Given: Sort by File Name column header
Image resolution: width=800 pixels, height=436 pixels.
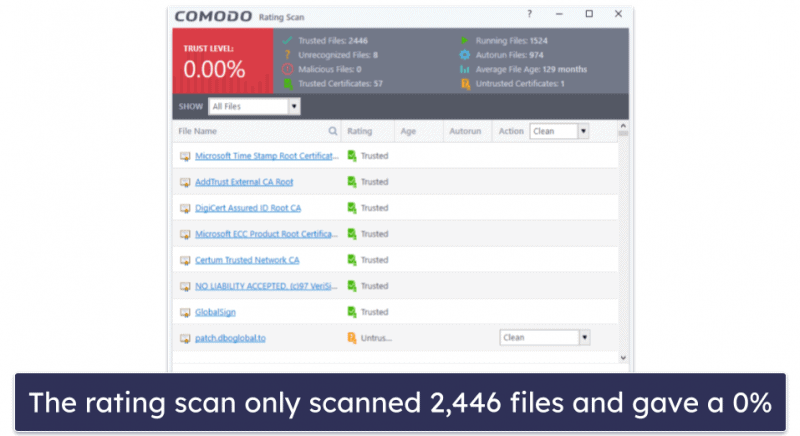Looking at the screenshot, I should 197,131.
